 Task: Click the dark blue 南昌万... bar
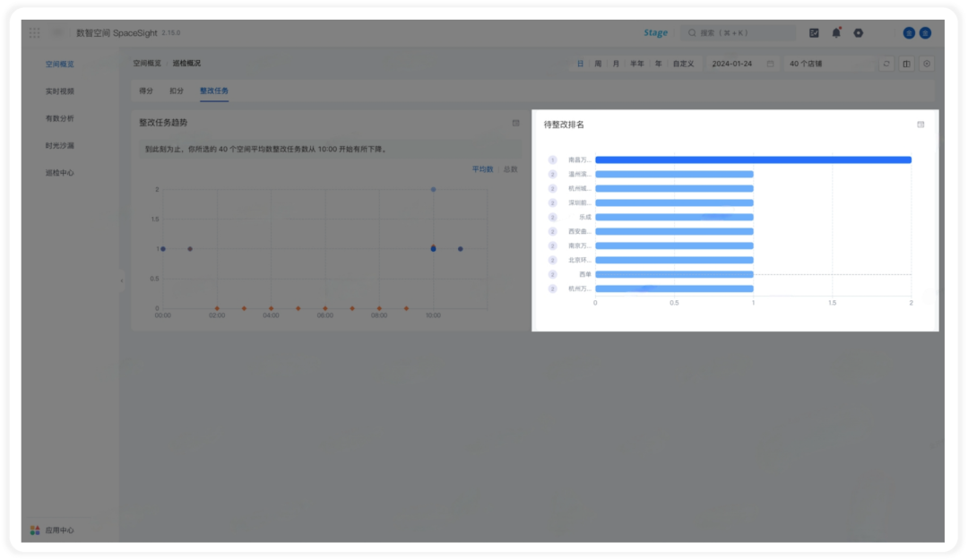(x=753, y=159)
